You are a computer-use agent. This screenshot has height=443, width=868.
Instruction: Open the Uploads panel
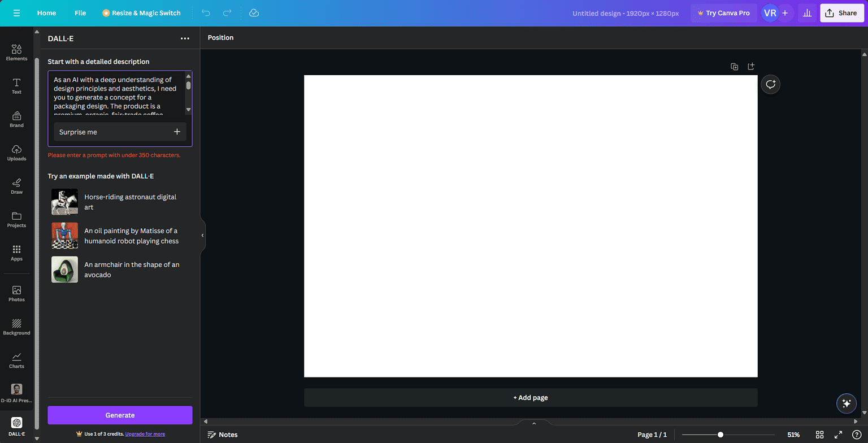[16, 153]
